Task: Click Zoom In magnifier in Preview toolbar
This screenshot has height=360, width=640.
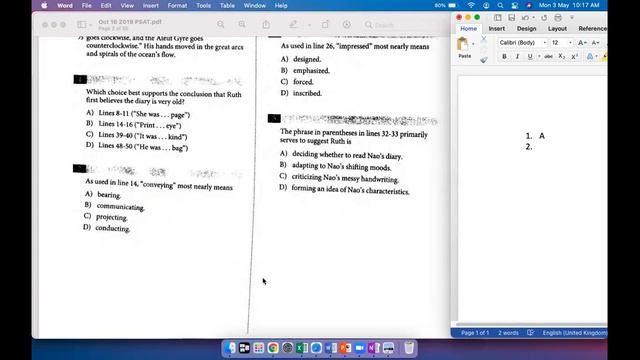Action: pos(242,24)
